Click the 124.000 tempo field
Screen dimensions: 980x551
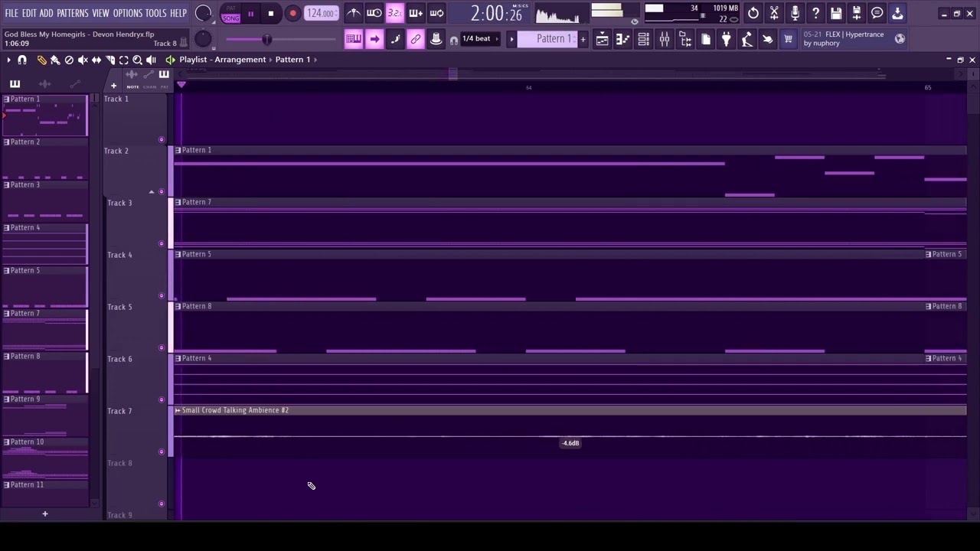321,14
